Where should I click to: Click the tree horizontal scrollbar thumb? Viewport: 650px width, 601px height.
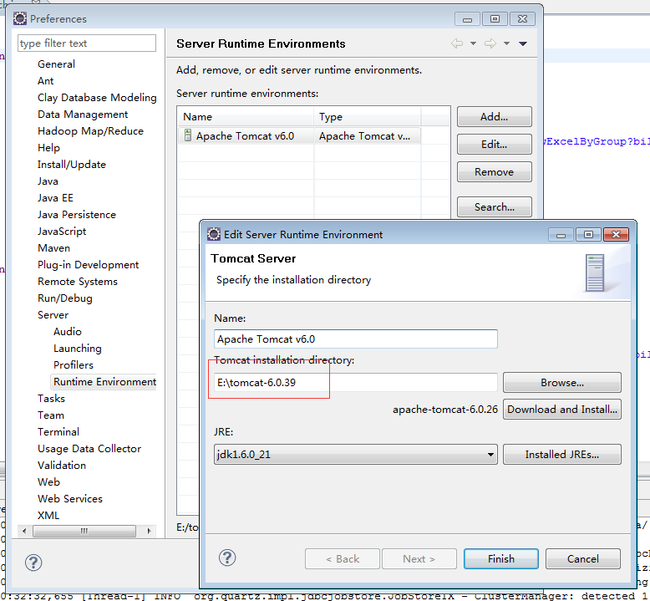pos(84,531)
